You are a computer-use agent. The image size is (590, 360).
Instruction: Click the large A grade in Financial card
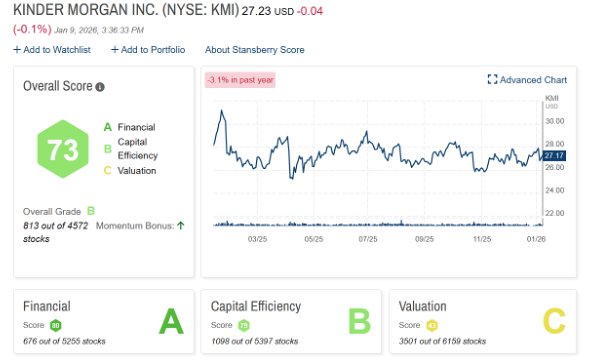[x=171, y=322]
